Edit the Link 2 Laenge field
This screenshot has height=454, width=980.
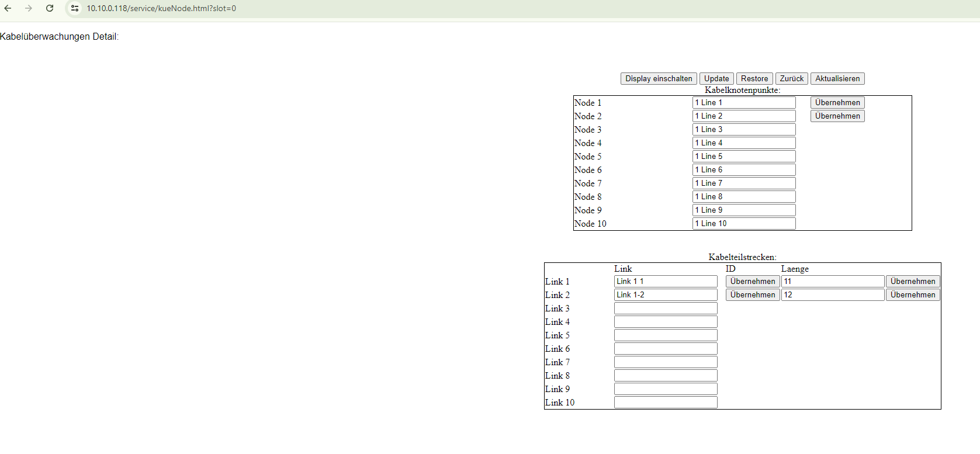(x=832, y=294)
